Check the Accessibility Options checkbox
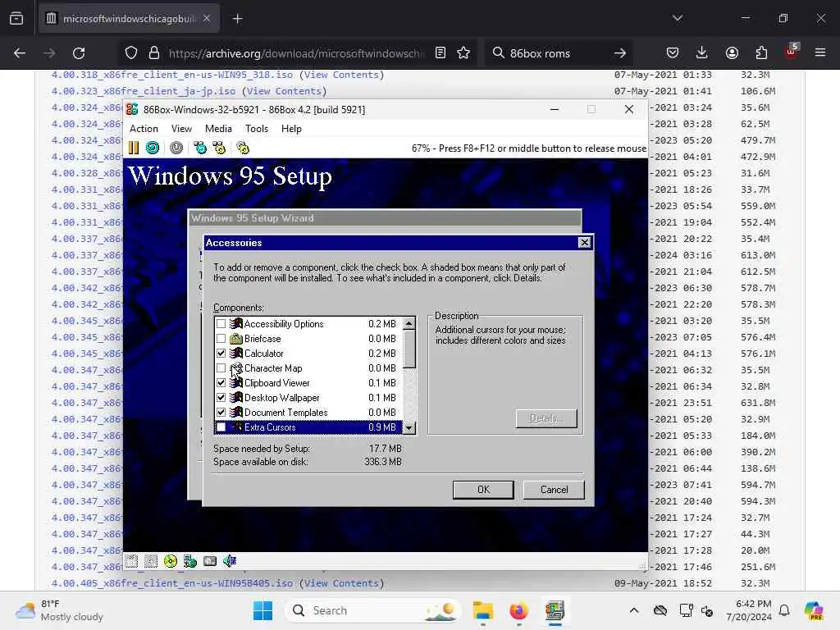 221,323
